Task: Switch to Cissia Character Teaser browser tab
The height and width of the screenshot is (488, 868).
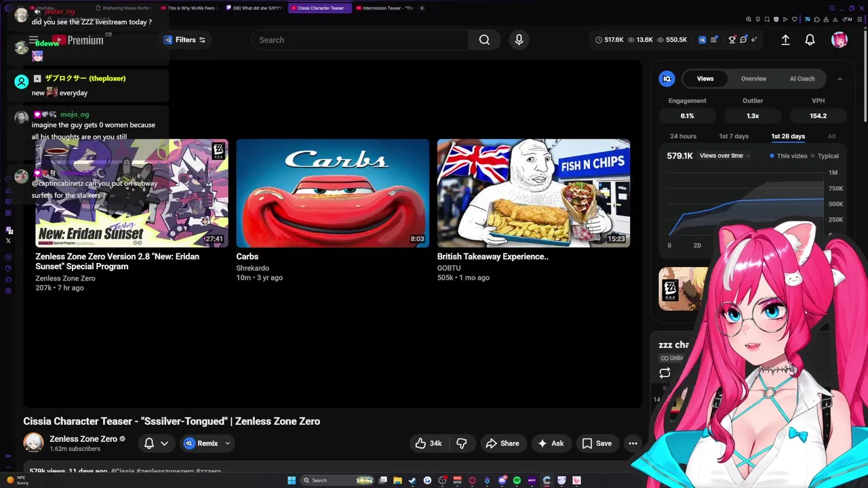Action: coord(319,8)
